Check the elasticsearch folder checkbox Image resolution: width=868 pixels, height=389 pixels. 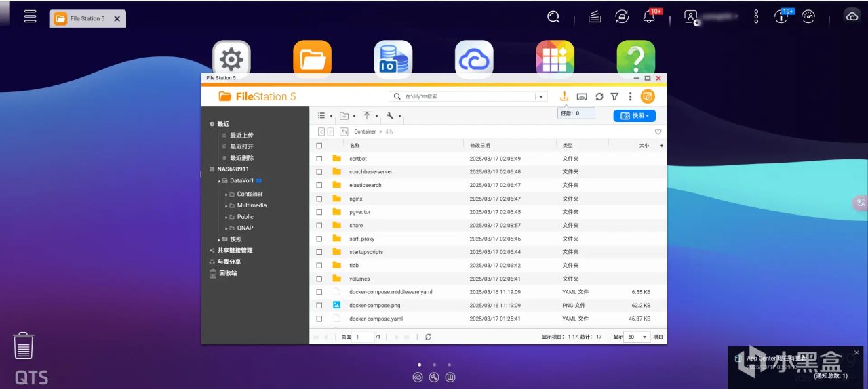tap(319, 185)
